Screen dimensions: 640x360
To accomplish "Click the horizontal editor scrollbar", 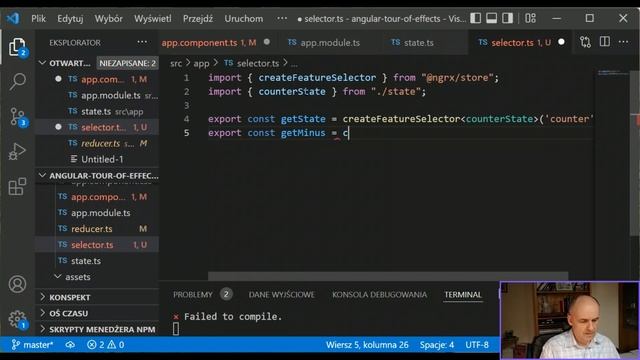I will (388, 276).
